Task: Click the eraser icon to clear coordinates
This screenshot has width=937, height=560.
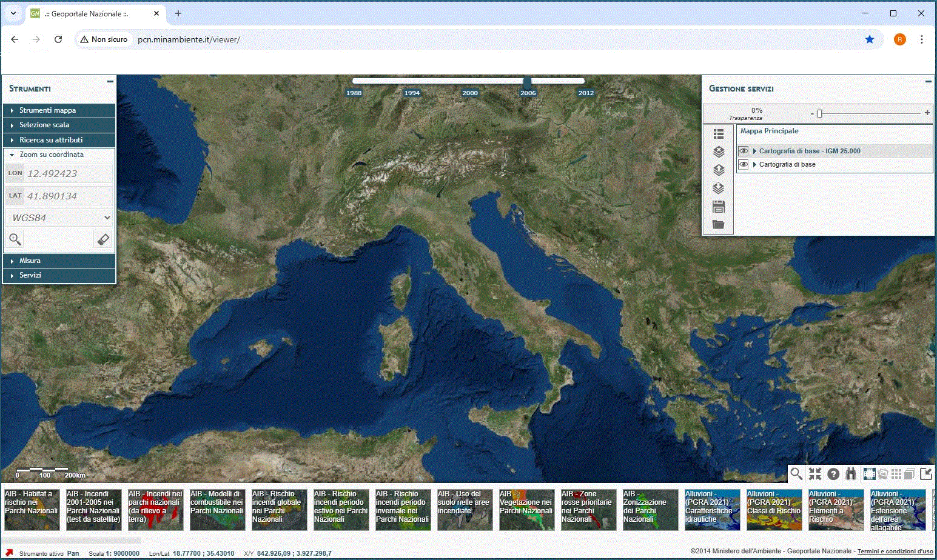Action: (x=103, y=239)
